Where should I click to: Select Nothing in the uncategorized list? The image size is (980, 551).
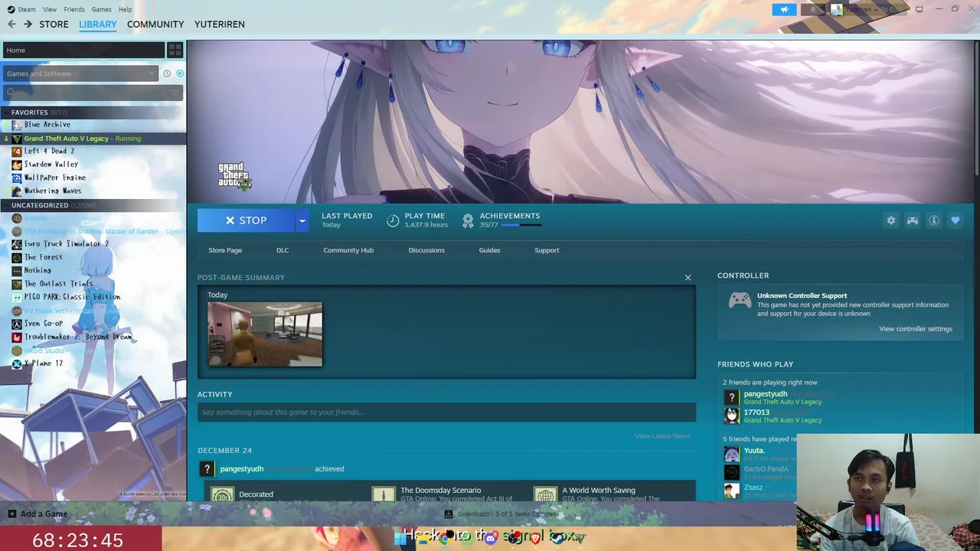point(37,270)
